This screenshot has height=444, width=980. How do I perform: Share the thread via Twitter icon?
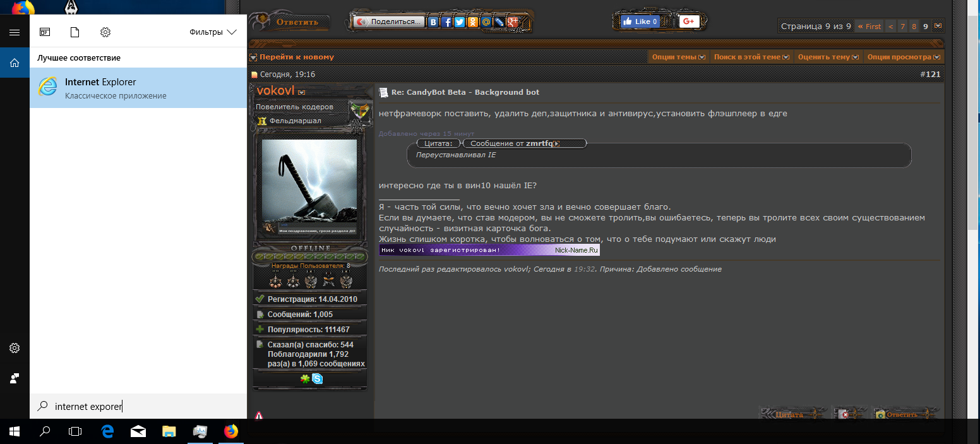pos(460,22)
